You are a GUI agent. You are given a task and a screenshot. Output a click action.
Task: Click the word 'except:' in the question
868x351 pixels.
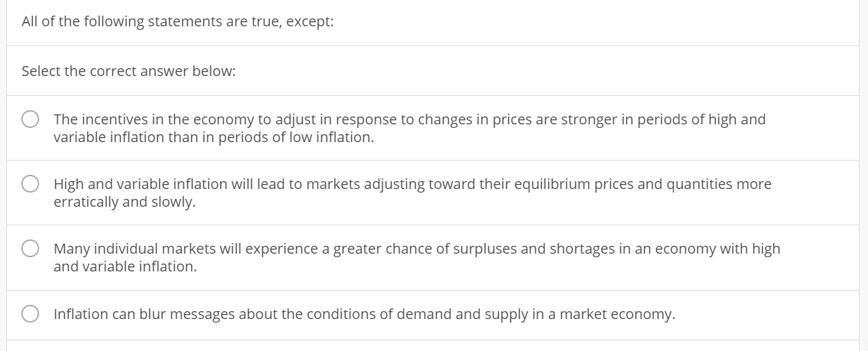coord(310,22)
